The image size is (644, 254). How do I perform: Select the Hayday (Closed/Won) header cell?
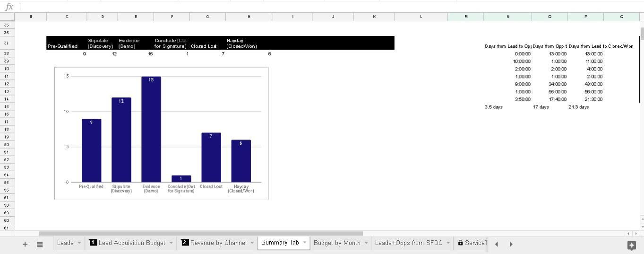click(249, 43)
